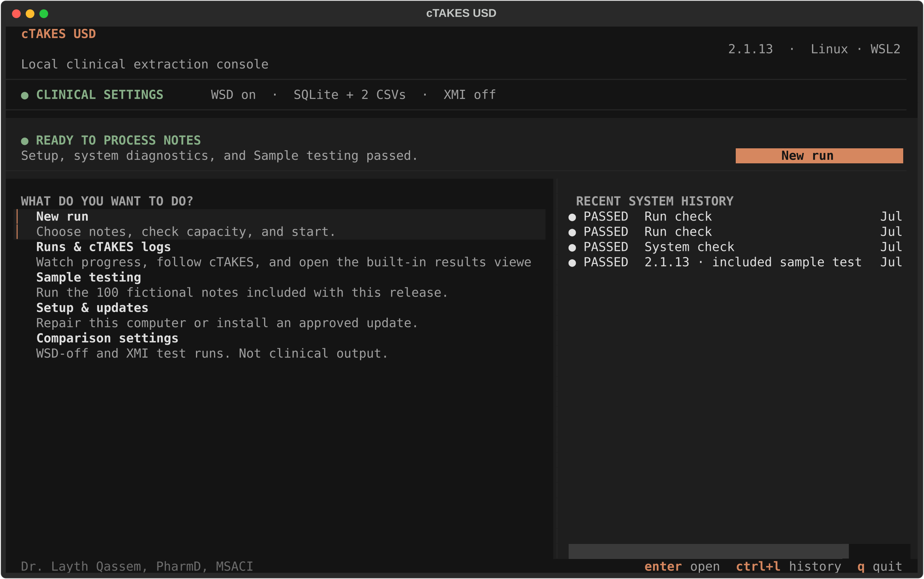Screen dimensions: 924x579
Task: Click the status dot of first Run check entry
Action: [572, 217]
